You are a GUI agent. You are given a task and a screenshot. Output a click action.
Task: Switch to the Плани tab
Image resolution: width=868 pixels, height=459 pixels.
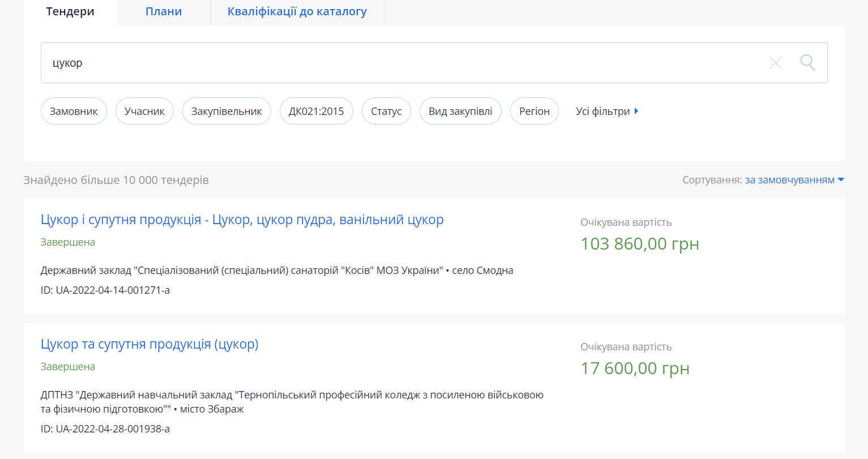[x=164, y=12]
